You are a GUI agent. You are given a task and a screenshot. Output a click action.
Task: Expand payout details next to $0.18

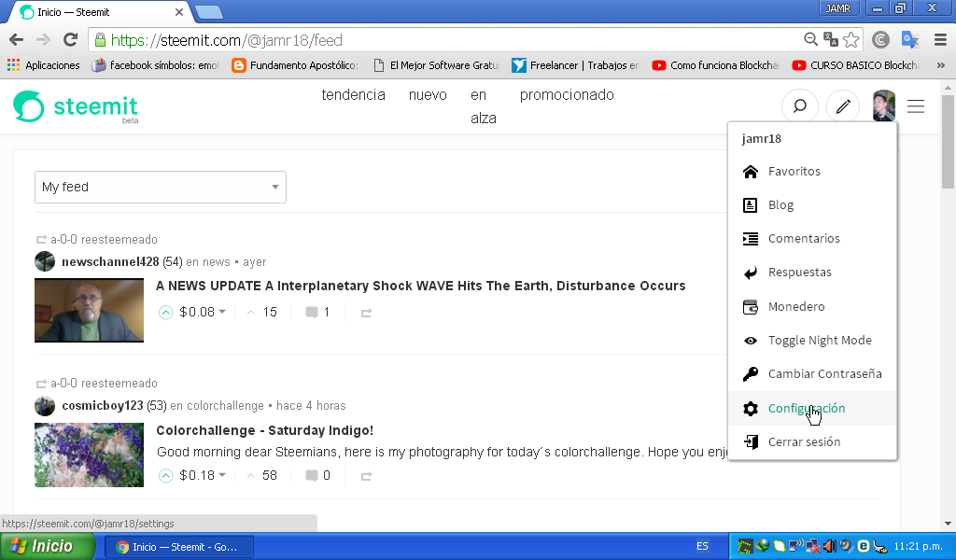pos(222,475)
